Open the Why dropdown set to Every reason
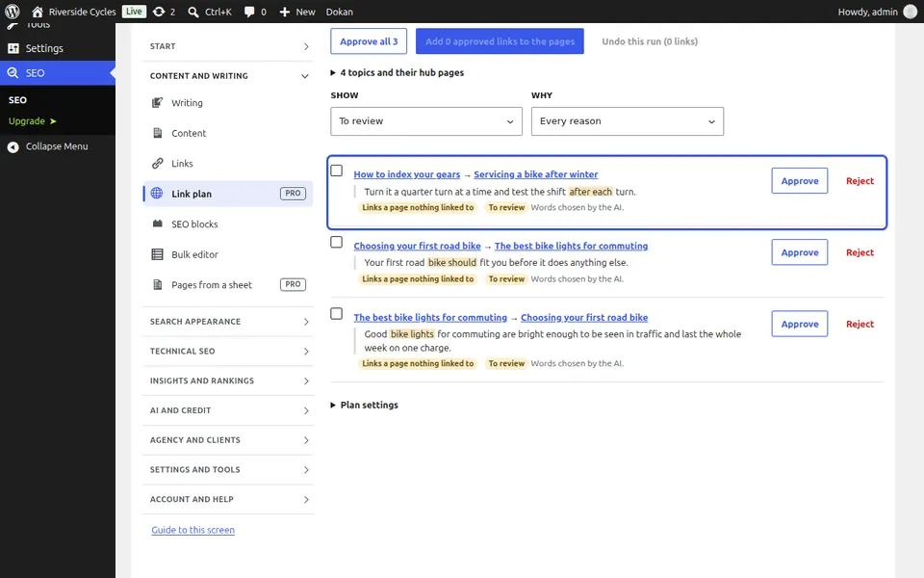 click(x=627, y=121)
